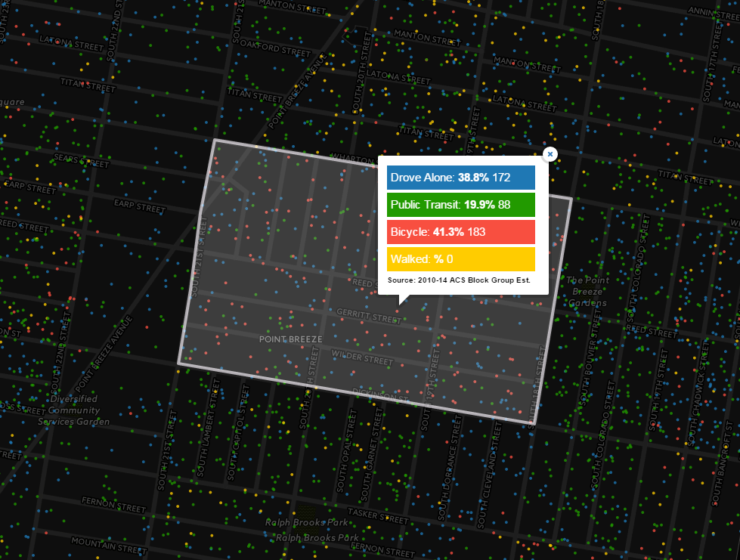Select the Sears Street label
The image size is (740, 560).
click(82, 160)
